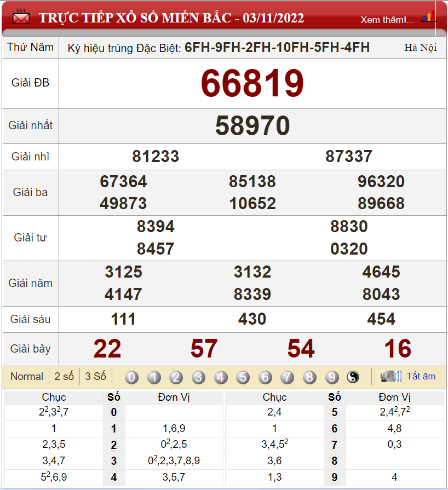
Task: Click the page title TRỰC TIẾP XỔ SỐ MIỀN BẮC
Action: [135, 18]
